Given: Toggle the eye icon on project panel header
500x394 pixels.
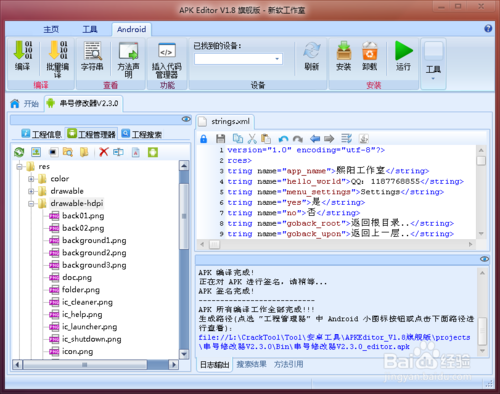Looking at the screenshot, I should (x=186, y=119).
